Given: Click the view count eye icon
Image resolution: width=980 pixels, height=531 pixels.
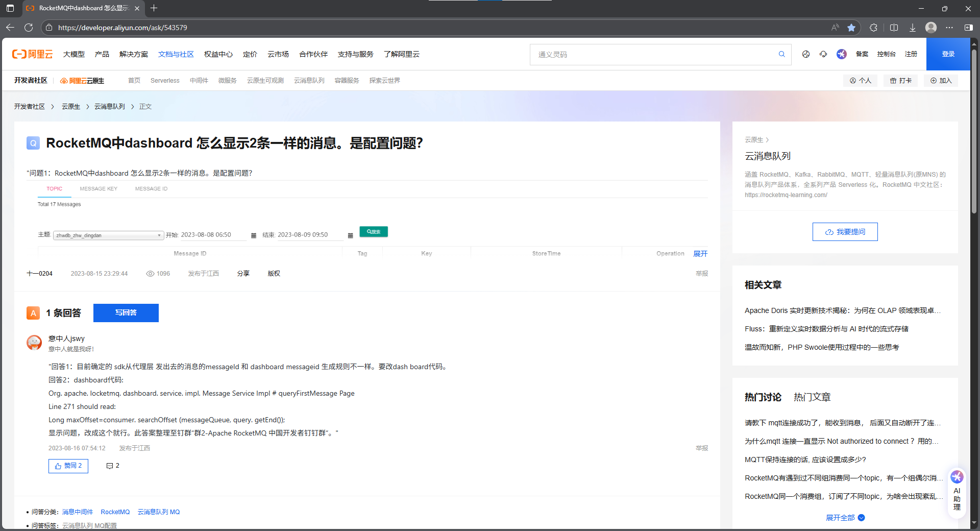Looking at the screenshot, I should click(x=150, y=274).
